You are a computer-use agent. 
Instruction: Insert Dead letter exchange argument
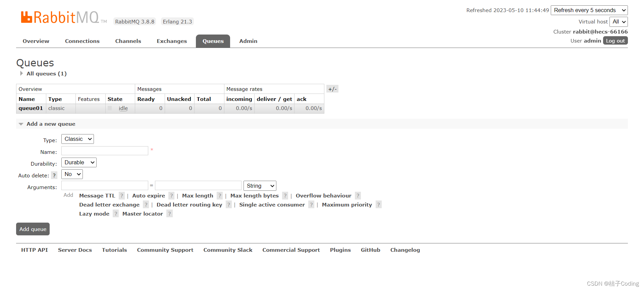(109, 205)
